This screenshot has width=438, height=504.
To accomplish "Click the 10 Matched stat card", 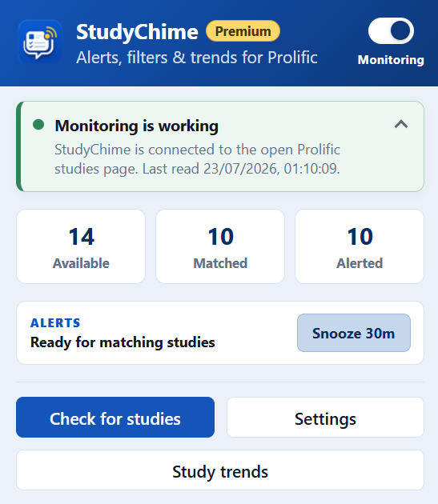I will (220, 246).
